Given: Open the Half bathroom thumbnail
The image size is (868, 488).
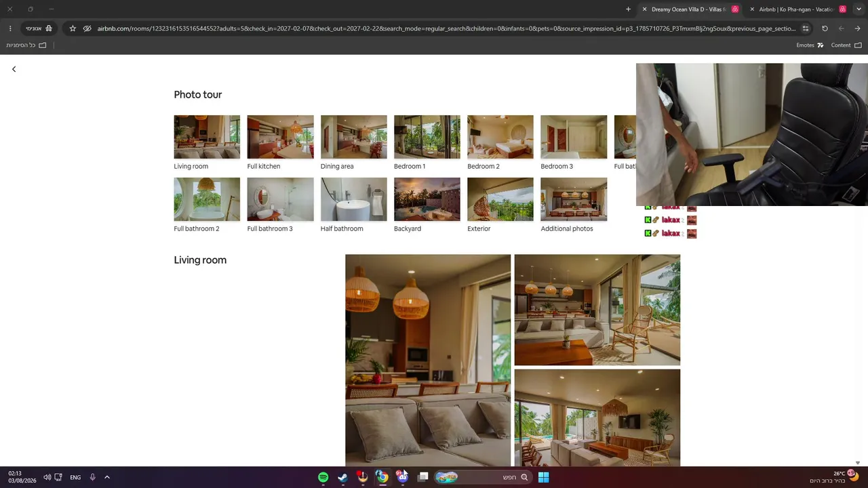Looking at the screenshot, I should point(353,199).
